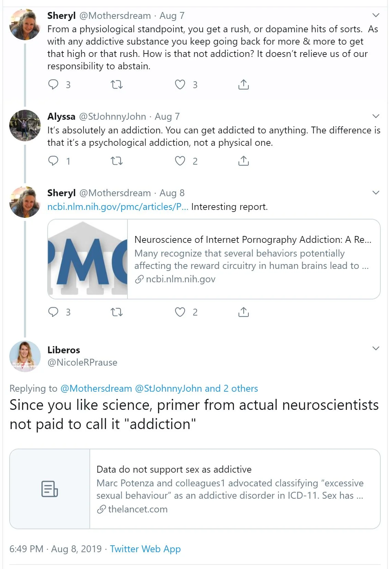Screen dimensions: 392x569
Task: Like Alyssa's tweet
Action: tap(180, 161)
